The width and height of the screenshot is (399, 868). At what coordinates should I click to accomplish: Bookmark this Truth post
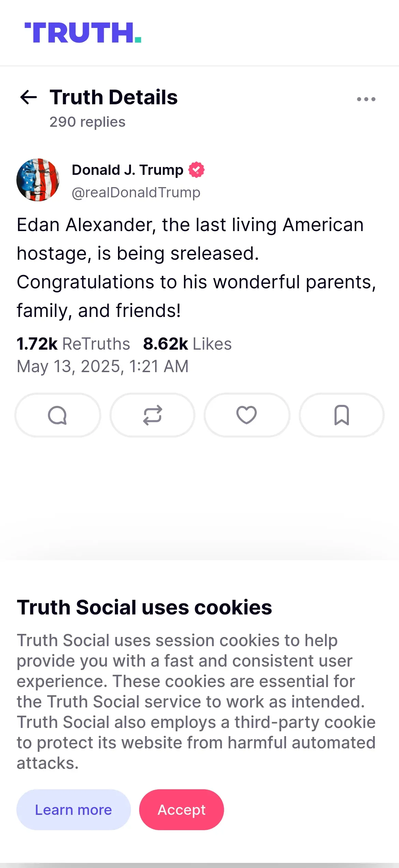tap(342, 415)
